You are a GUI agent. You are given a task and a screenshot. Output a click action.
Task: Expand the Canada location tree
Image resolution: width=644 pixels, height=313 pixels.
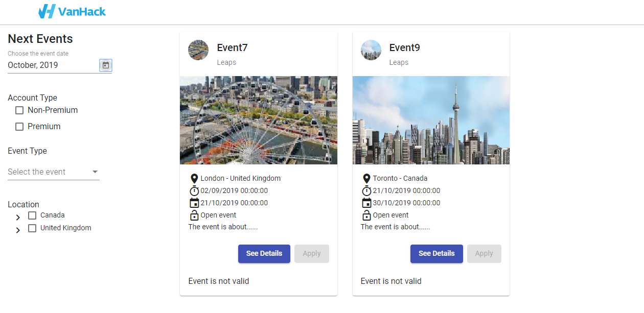(x=17, y=216)
